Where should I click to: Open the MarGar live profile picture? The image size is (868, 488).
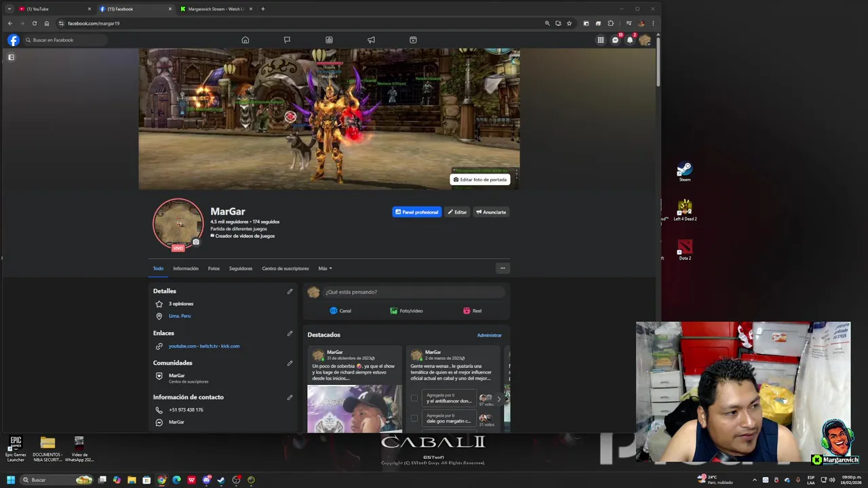coord(178,224)
